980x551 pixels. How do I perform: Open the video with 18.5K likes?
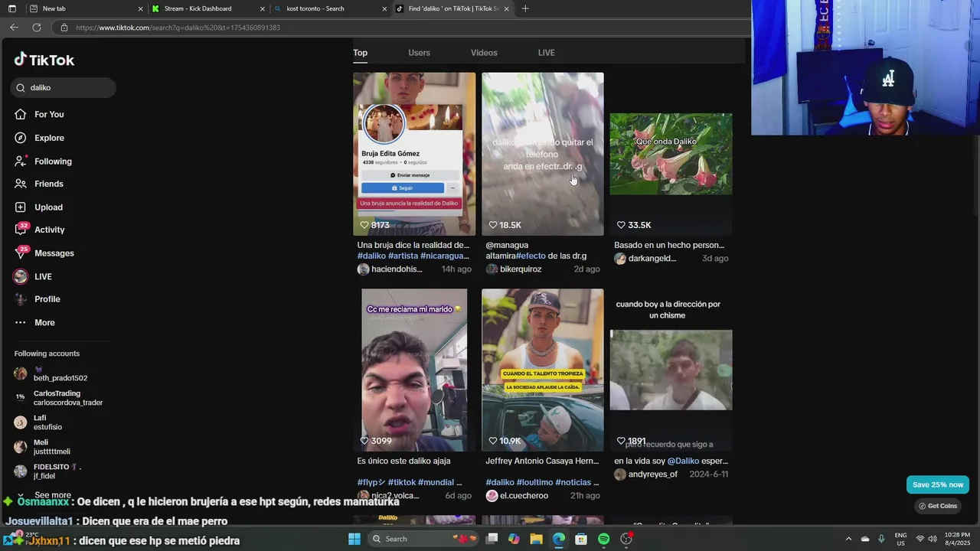[x=543, y=154]
